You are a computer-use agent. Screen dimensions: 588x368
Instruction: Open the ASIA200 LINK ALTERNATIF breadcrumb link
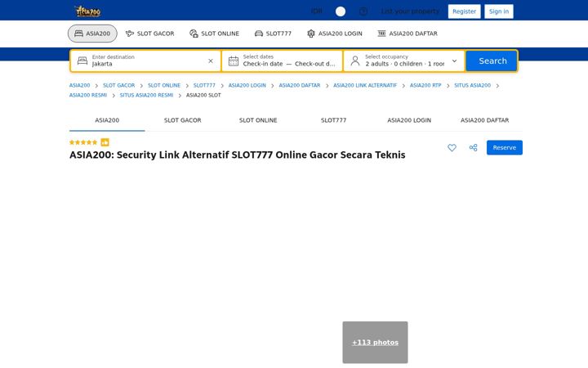click(x=365, y=85)
